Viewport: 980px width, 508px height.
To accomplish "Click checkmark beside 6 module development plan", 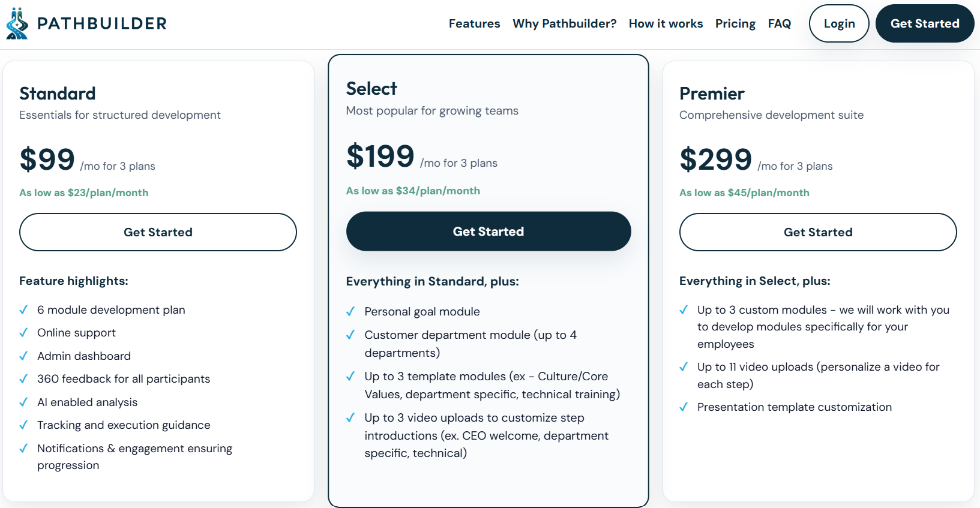I will click(23, 309).
